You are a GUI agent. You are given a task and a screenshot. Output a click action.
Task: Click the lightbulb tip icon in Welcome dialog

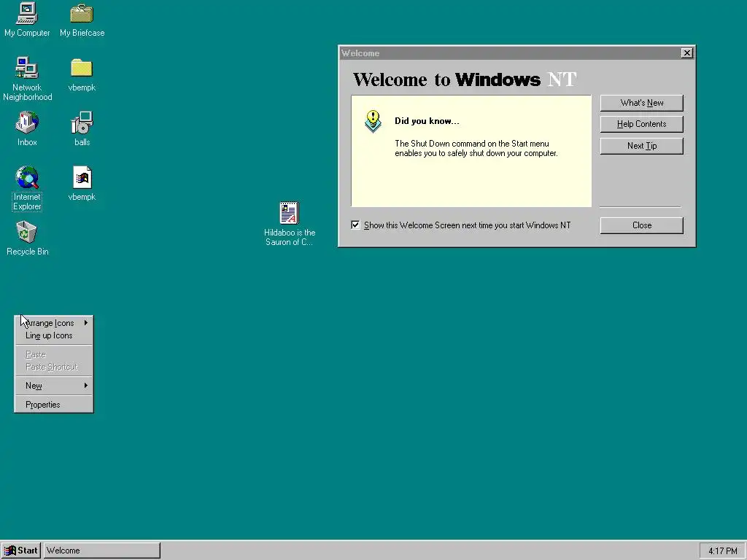pos(373,122)
